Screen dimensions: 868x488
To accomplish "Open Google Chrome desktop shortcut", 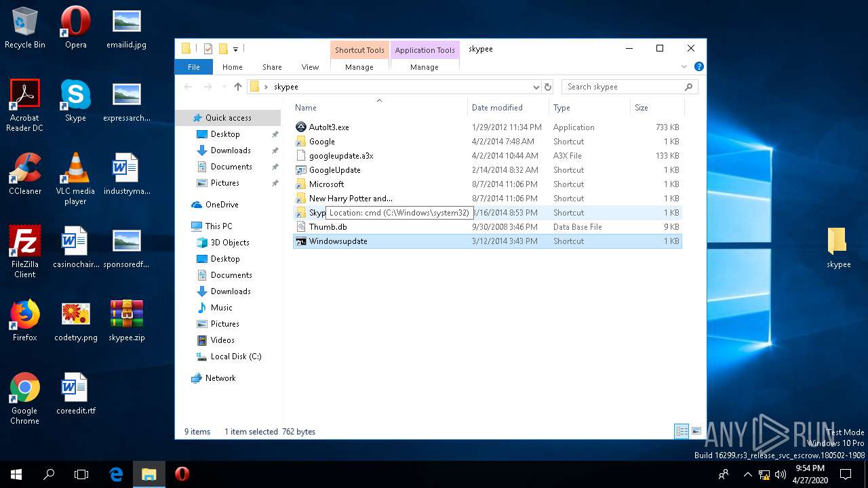I will pos(25,398).
